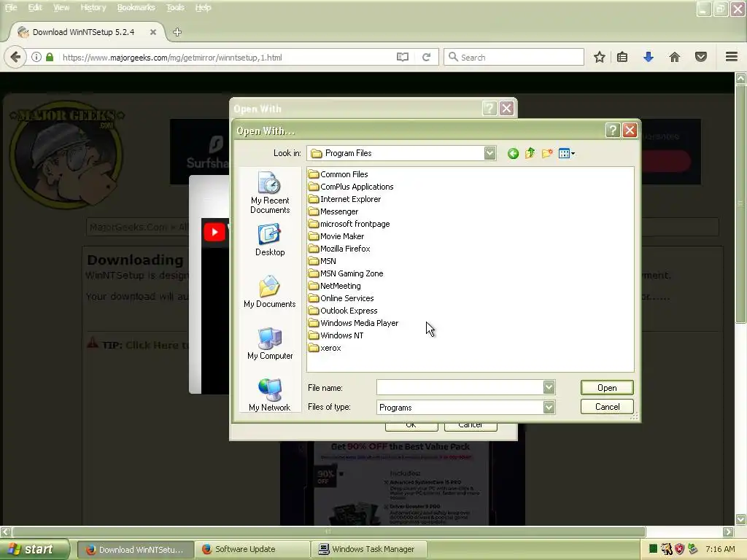This screenshot has width=747, height=560.
Task: Open the Downloads arrow icon
Action: coord(649,57)
